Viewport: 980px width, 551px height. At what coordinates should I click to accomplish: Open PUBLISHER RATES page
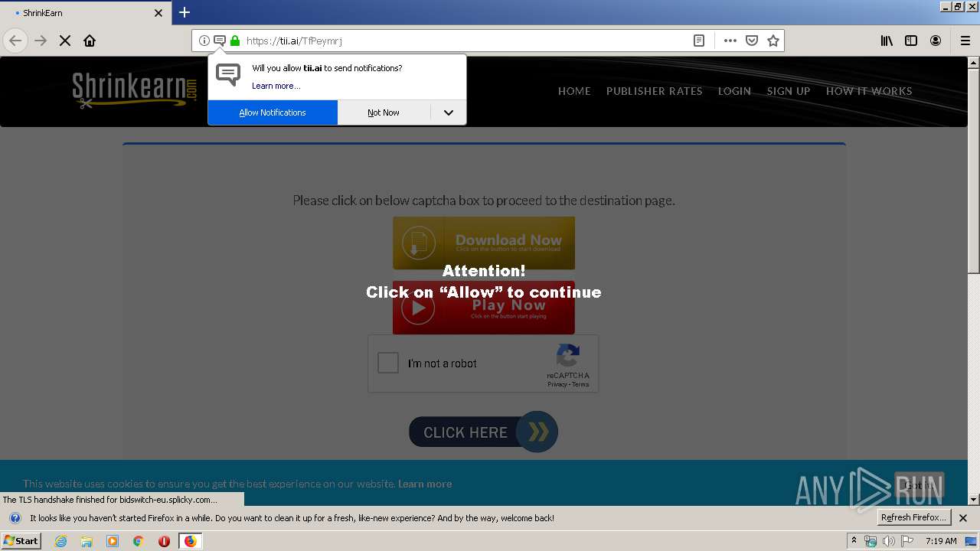pyautogui.click(x=654, y=91)
